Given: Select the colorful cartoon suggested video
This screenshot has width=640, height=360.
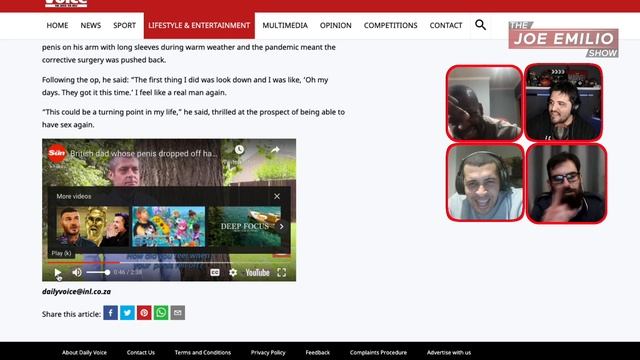Looking at the screenshot, I should click(x=169, y=226).
